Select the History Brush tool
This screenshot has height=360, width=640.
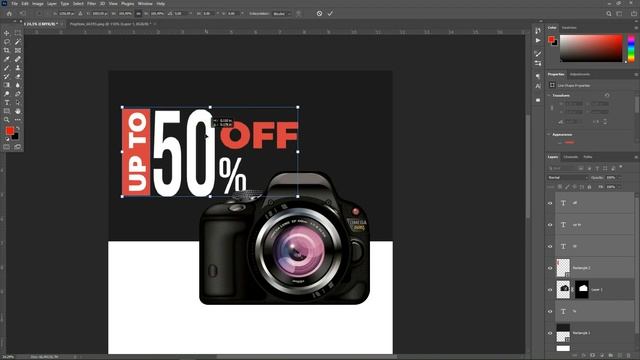(x=7, y=76)
